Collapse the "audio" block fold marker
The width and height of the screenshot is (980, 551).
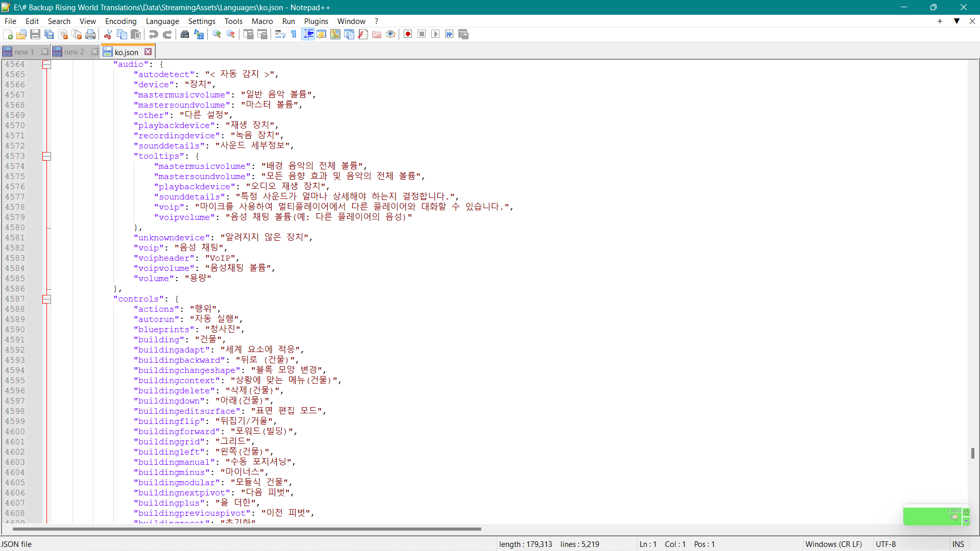click(x=46, y=64)
